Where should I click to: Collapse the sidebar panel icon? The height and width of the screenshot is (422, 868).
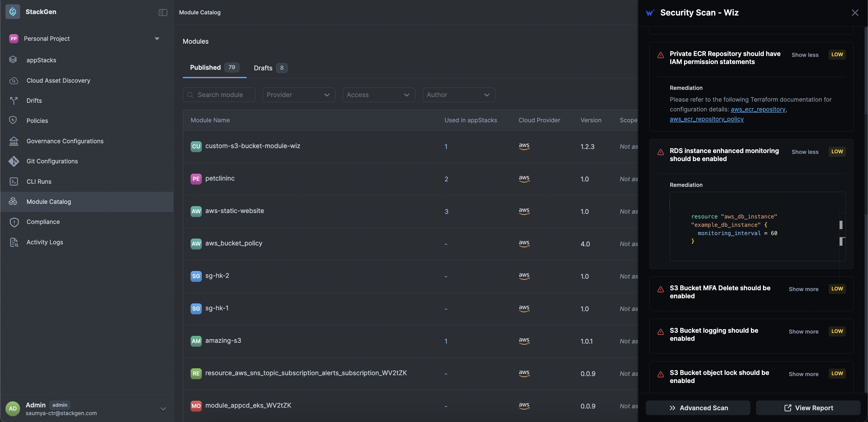(x=163, y=12)
